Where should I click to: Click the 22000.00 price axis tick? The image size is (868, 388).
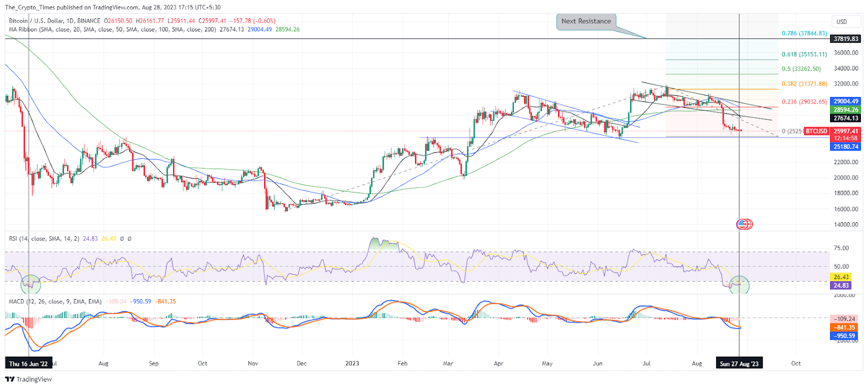(x=846, y=163)
